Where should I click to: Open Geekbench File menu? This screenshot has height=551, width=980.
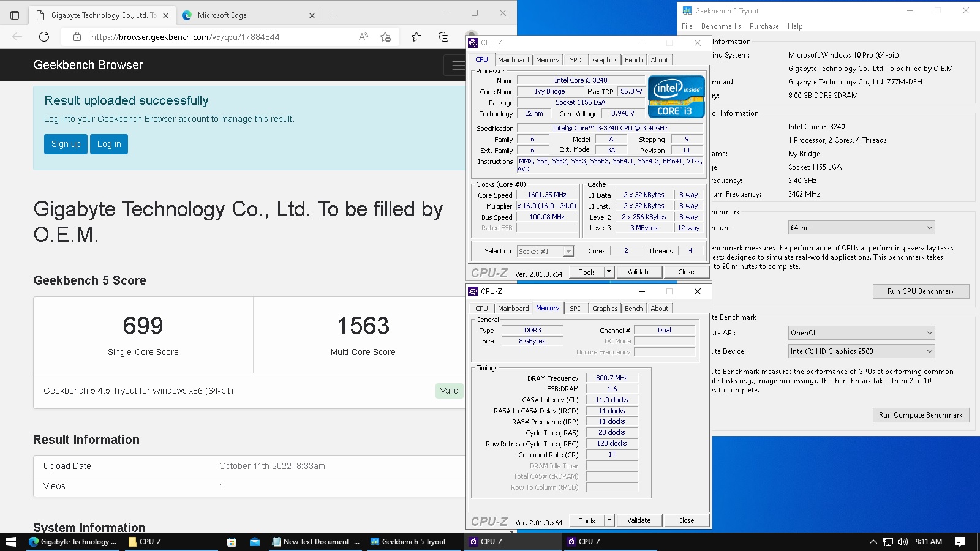click(x=687, y=26)
